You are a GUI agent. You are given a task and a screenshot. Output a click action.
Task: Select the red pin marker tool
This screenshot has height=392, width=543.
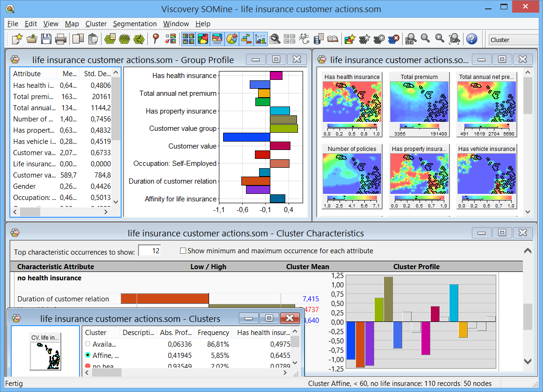pyautogui.click(x=156, y=39)
